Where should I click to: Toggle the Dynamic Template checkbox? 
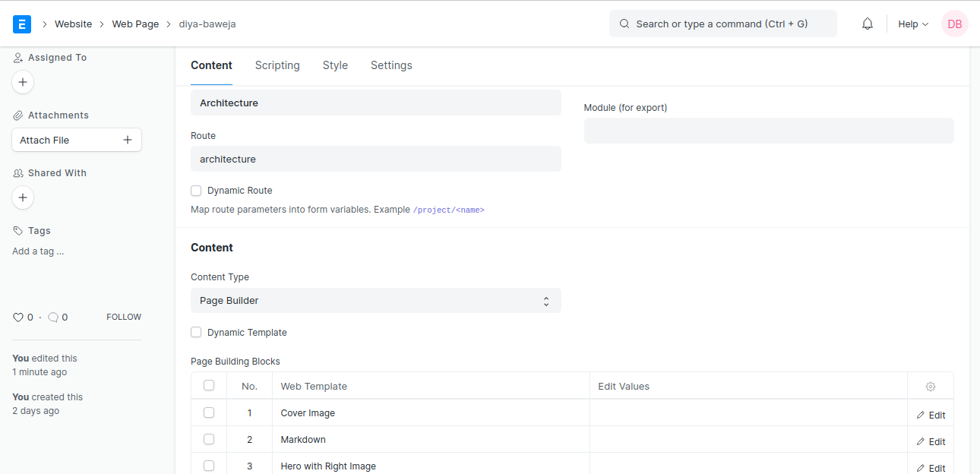pos(196,333)
